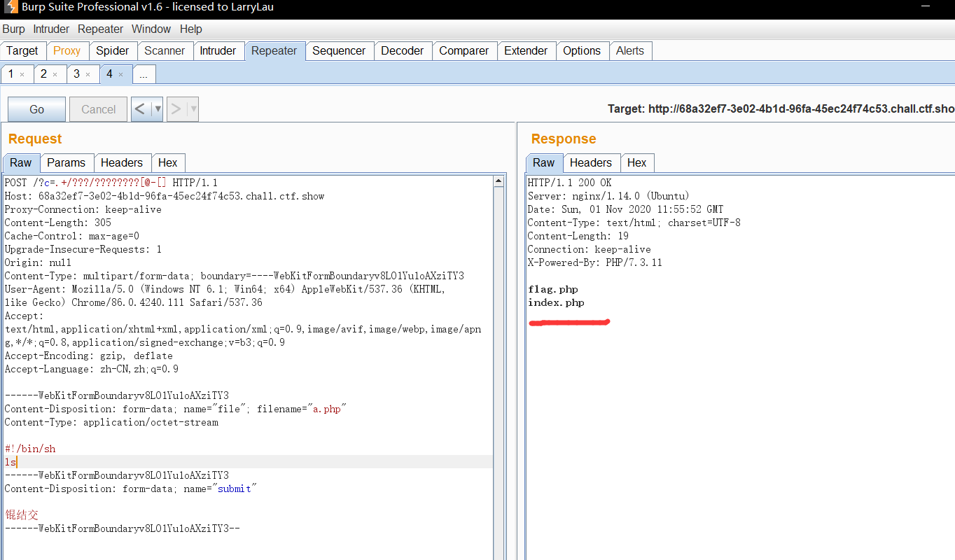Click the Burp Suite lightning logo icon
Viewport: 955px width, 560px height.
(x=11, y=8)
